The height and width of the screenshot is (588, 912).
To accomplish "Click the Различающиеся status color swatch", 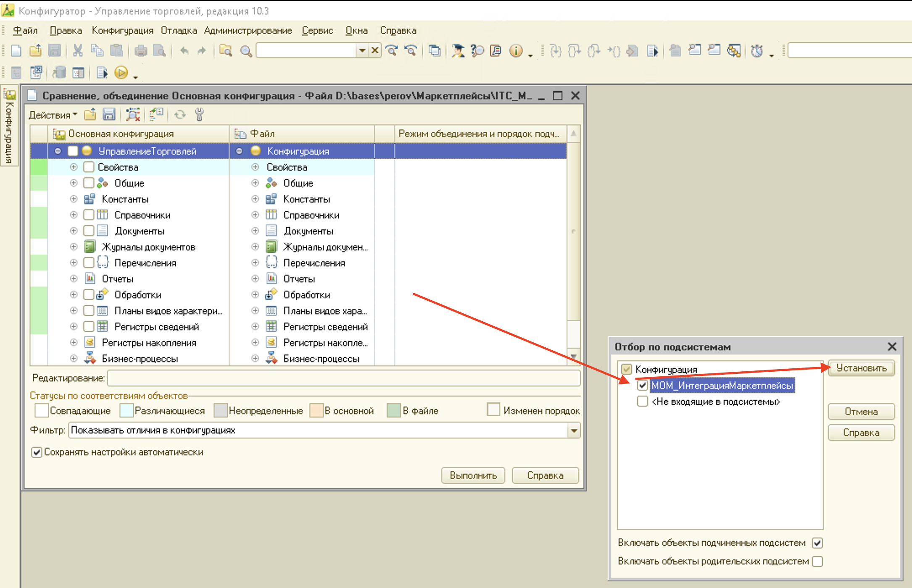I will tap(126, 410).
